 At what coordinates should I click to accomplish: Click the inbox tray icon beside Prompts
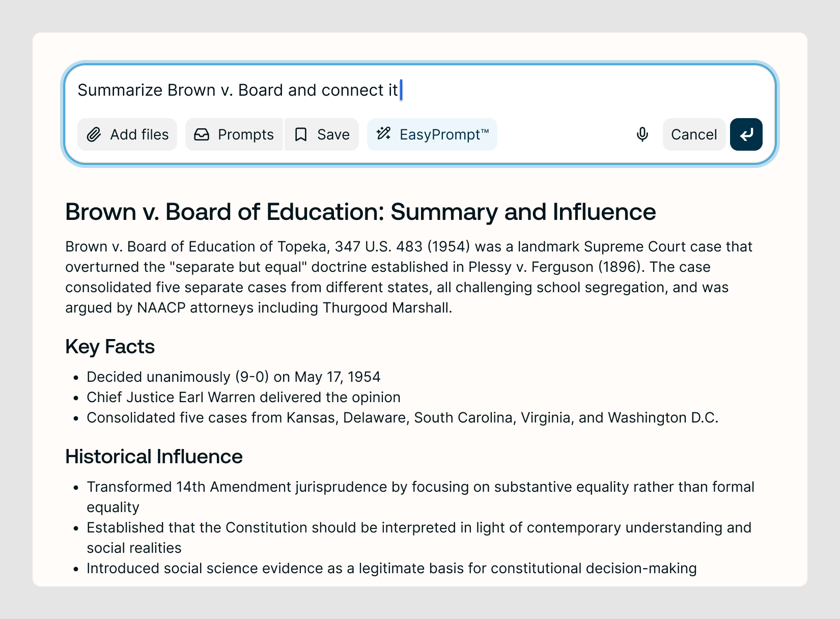pyautogui.click(x=202, y=134)
